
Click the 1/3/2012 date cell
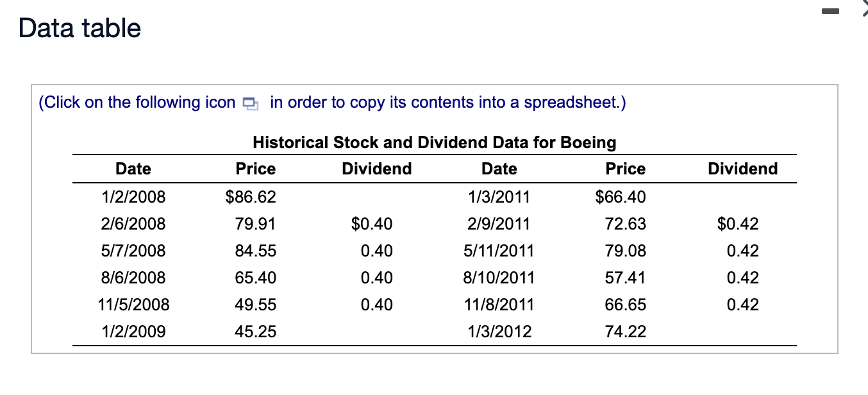tap(499, 332)
